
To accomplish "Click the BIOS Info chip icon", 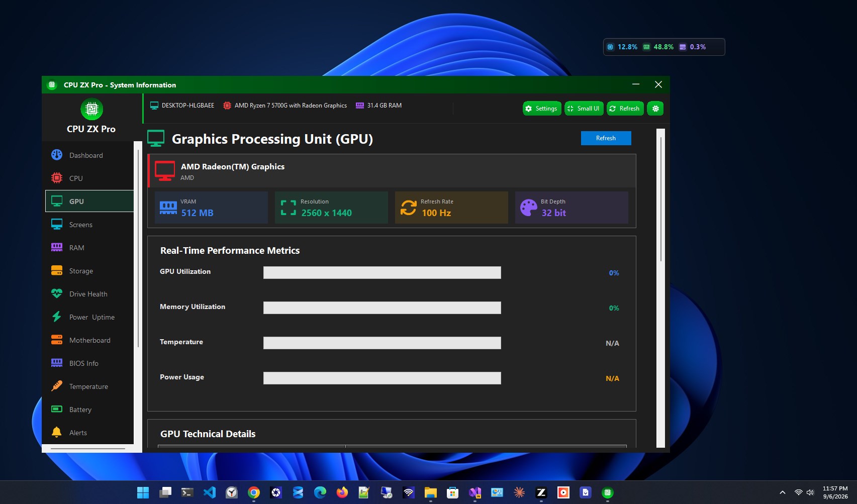I will (x=57, y=363).
